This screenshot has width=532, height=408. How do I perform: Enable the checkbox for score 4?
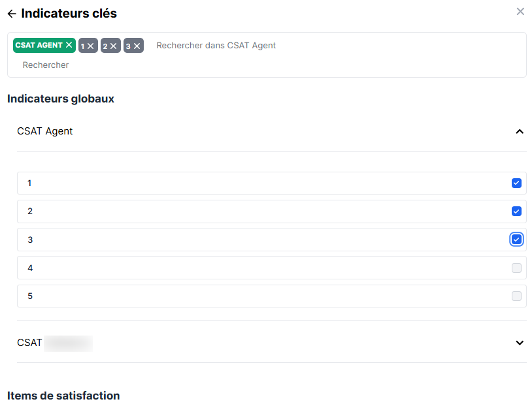tap(516, 268)
